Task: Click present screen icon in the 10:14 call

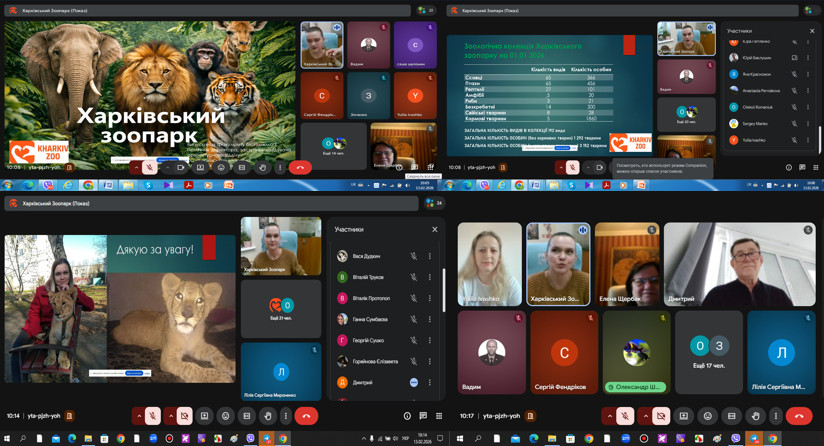Action: pyautogui.click(x=205, y=416)
